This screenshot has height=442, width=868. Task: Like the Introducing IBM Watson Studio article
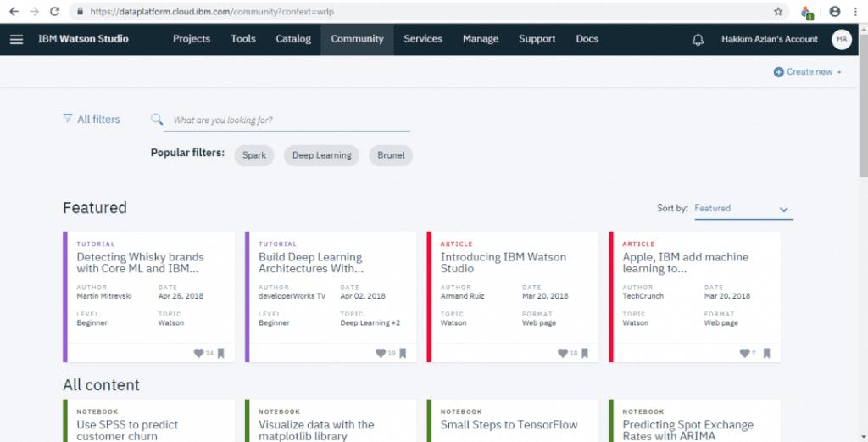(563, 353)
